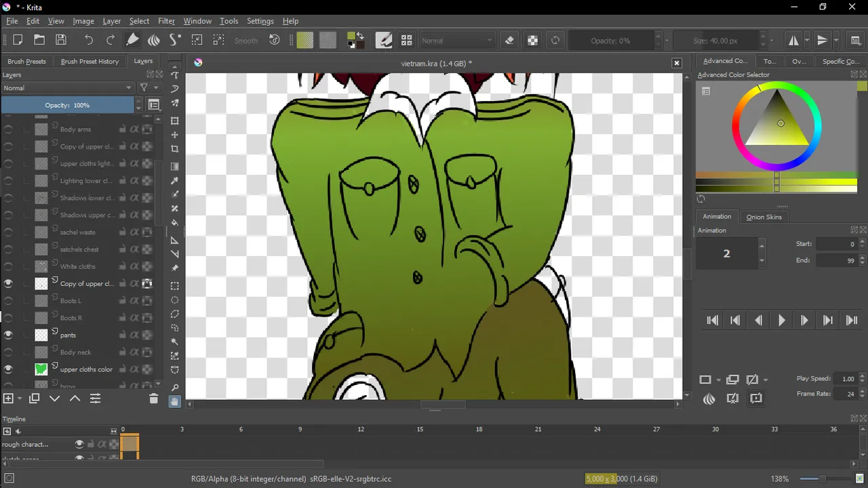The width and height of the screenshot is (868, 488).
Task: Expand the horizontal mirror options arrow
Action: point(806,40)
